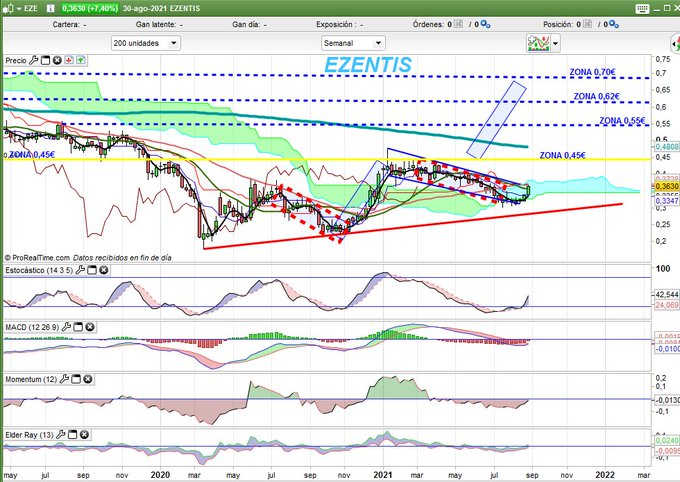Click the 0,3347 price axis label

667,201
